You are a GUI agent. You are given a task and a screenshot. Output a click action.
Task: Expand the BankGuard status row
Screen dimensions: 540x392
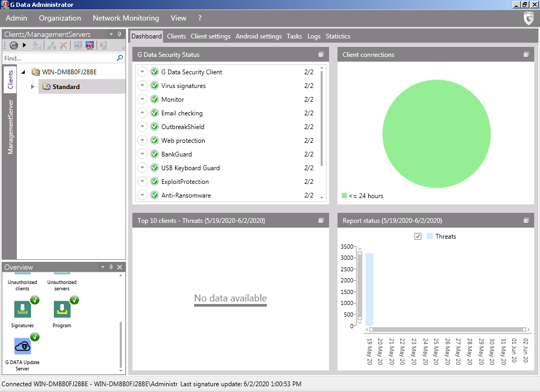point(142,154)
